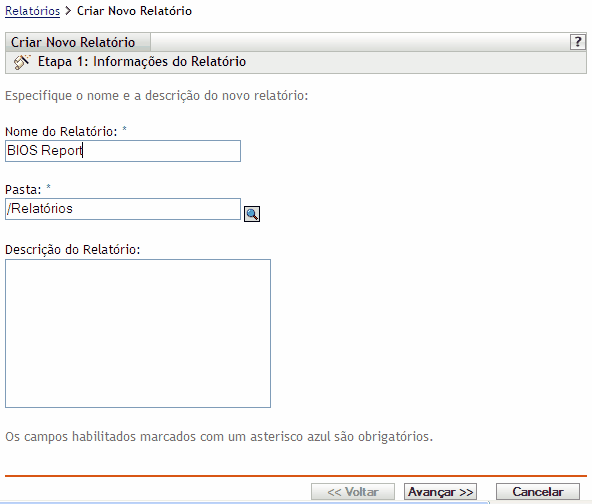Focus the Nome do Relatório field
592x504 pixels.
tap(123, 151)
